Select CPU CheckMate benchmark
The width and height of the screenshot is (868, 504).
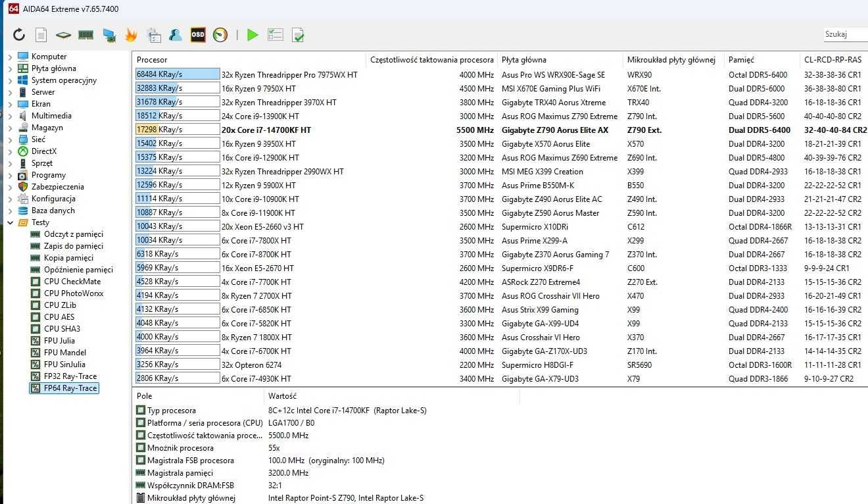(72, 282)
